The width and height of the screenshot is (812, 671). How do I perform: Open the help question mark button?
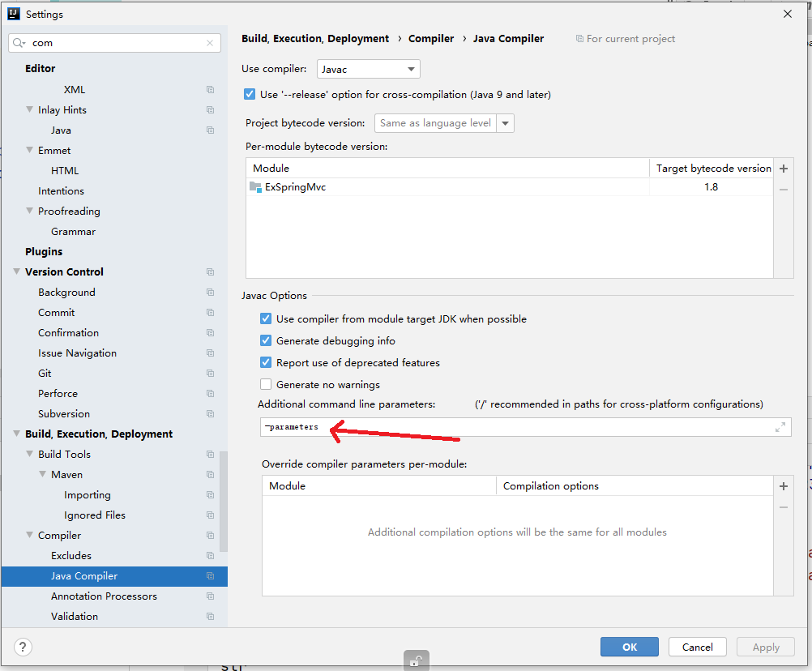[23, 647]
